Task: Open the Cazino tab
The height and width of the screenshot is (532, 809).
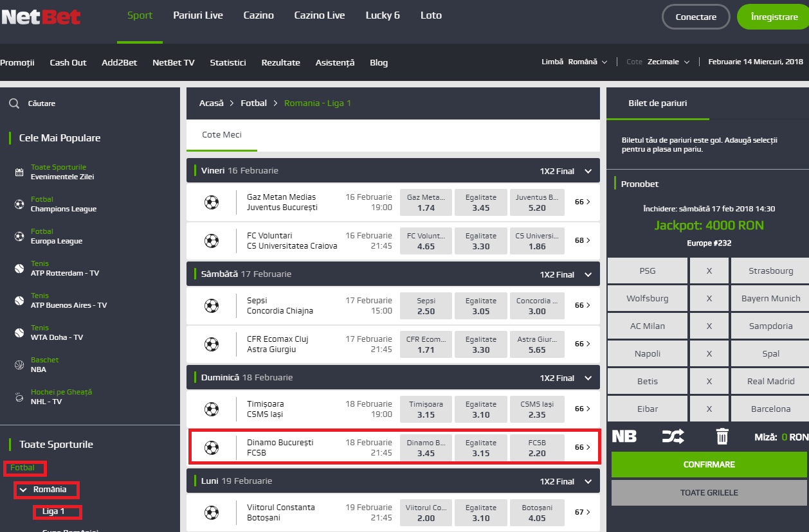Action: pos(259,15)
